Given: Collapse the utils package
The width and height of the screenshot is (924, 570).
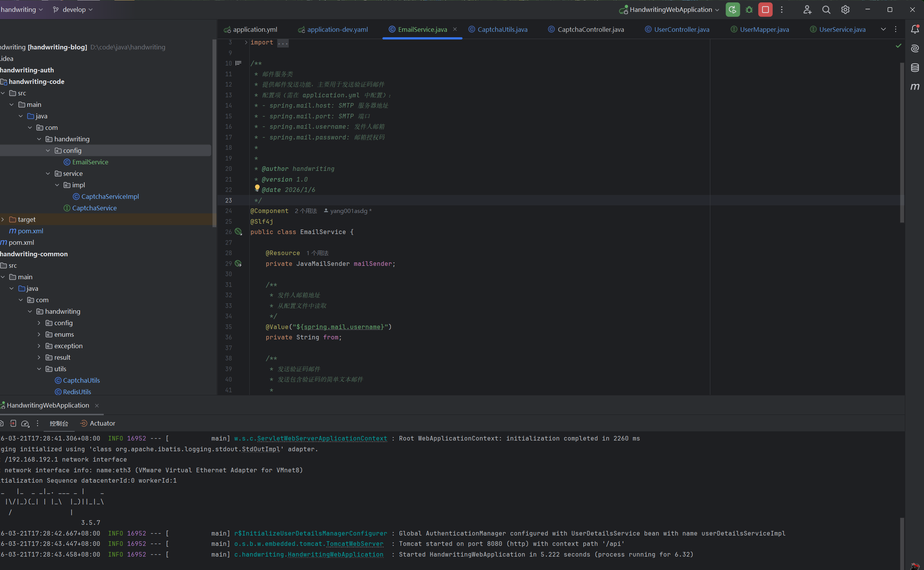Looking at the screenshot, I should click(x=39, y=369).
